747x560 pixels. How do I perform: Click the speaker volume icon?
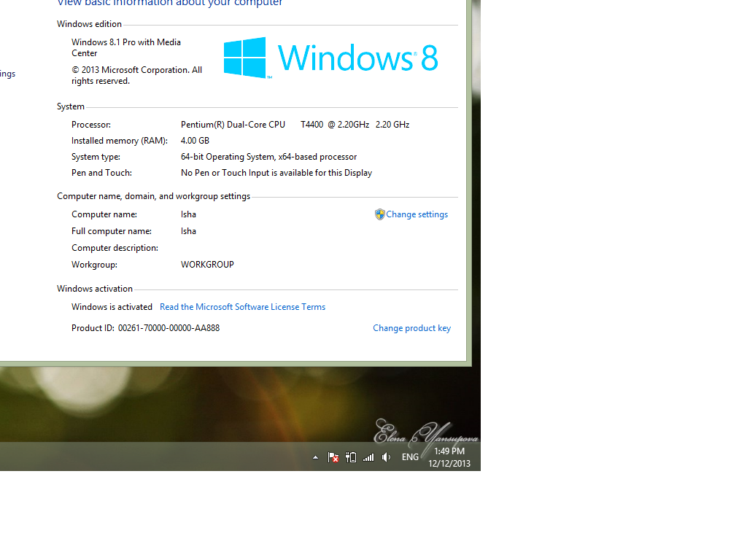coord(386,457)
